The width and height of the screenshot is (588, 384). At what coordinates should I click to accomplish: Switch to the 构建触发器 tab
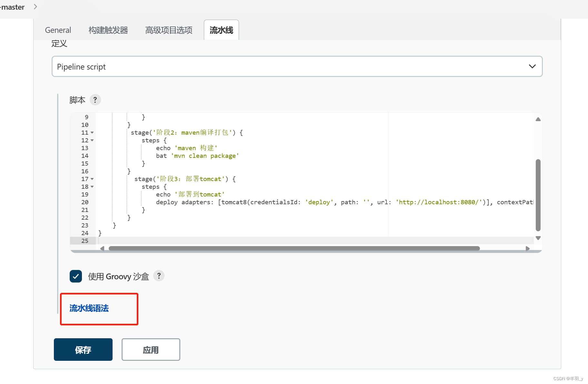108,30
